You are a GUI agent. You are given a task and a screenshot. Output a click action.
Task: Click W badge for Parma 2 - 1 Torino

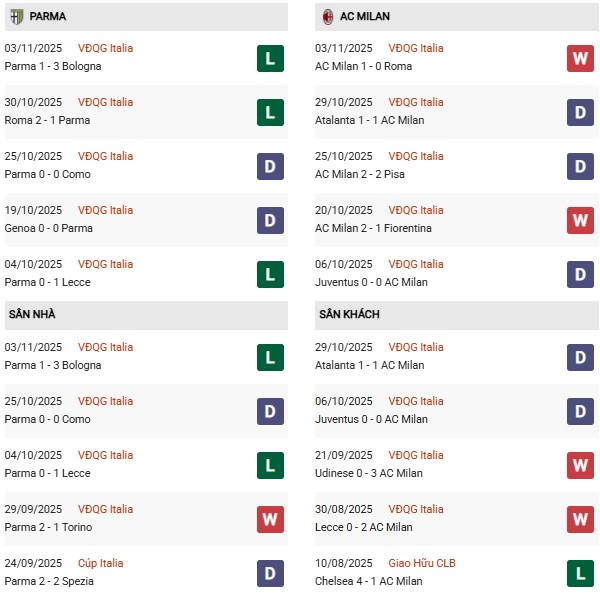click(270, 519)
